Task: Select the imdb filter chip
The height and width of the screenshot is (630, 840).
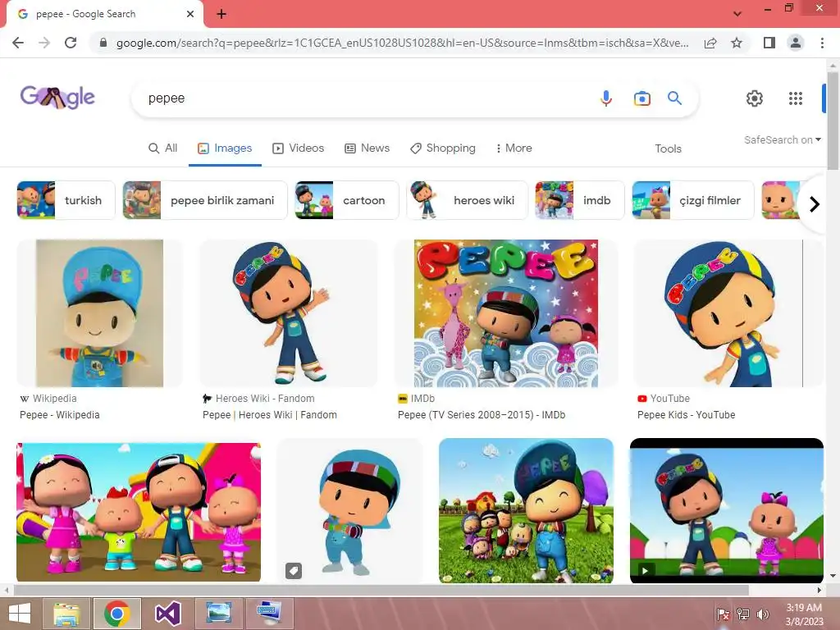Action: point(580,200)
